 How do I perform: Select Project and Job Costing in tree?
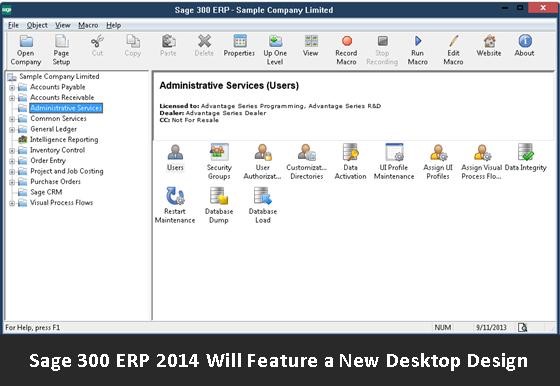coord(67,171)
